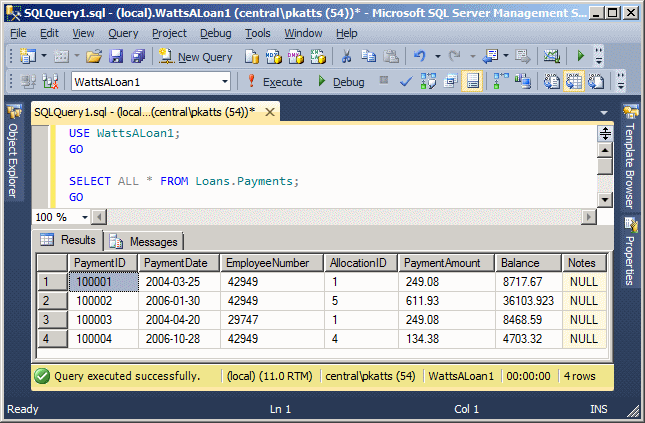This screenshot has width=645, height=423.
Task: Click the Database Engine Query icon
Action: click(252, 56)
